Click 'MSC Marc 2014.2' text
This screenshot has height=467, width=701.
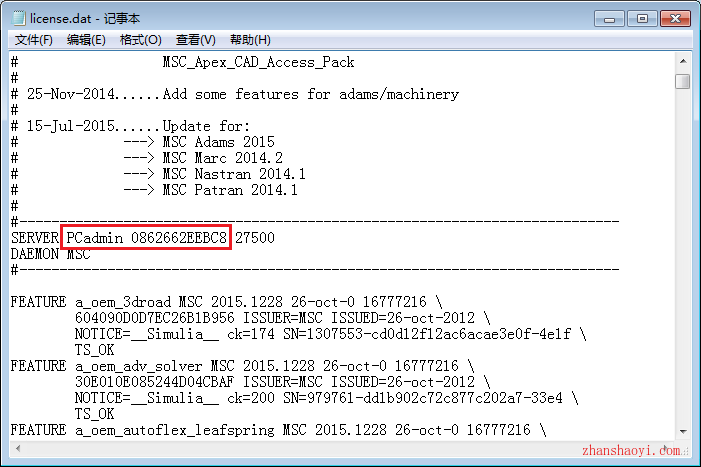coord(223,158)
